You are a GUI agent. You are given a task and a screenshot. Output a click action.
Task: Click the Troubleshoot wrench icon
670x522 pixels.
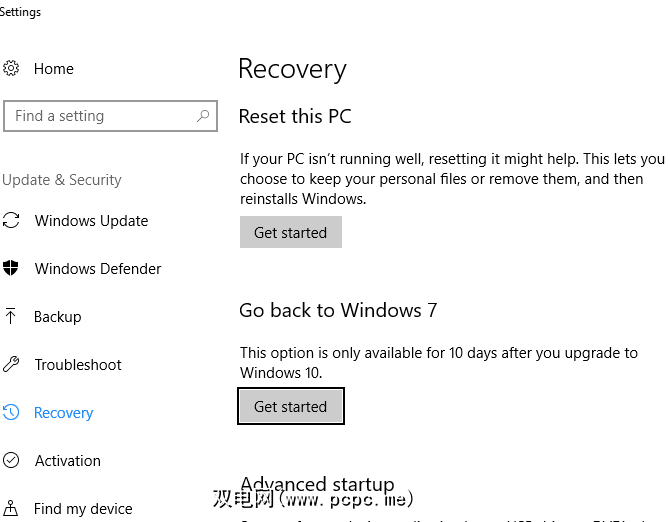pyautogui.click(x=11, y=364)
